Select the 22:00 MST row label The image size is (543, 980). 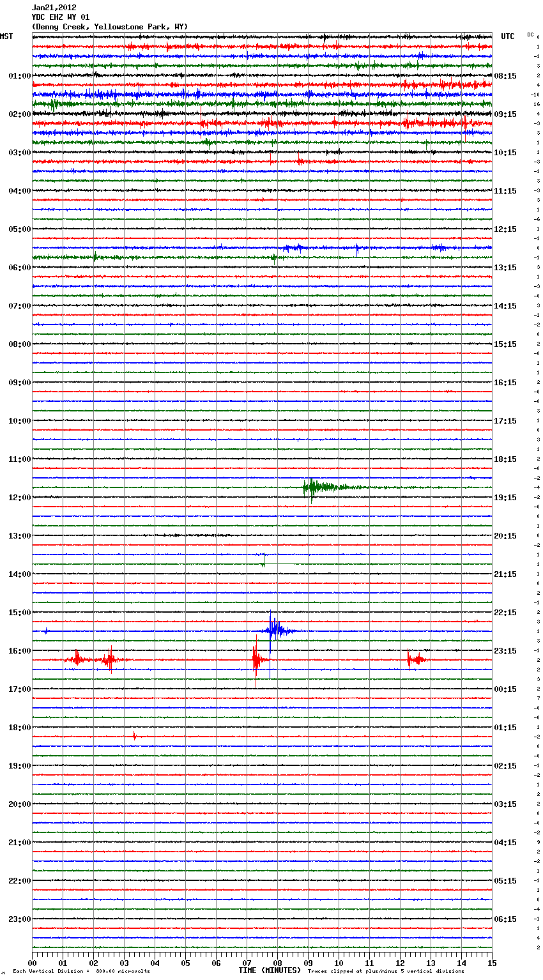(x=20, y=881)
